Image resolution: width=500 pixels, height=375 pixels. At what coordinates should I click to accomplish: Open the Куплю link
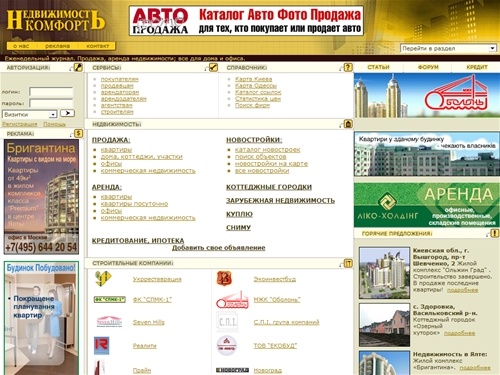pos(239,214)
